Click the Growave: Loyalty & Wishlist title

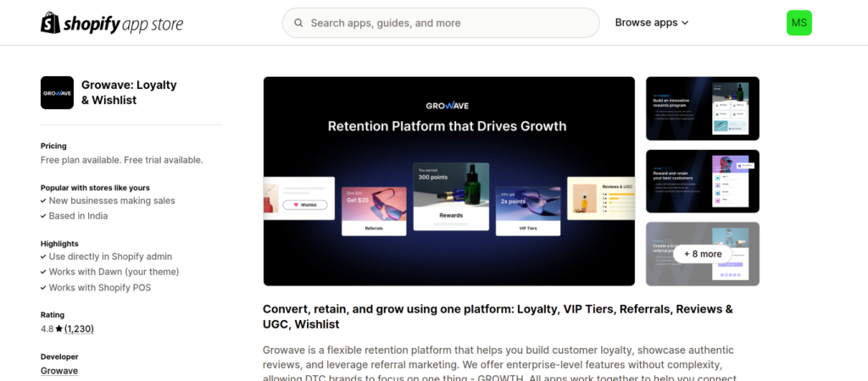click(129, 92)
